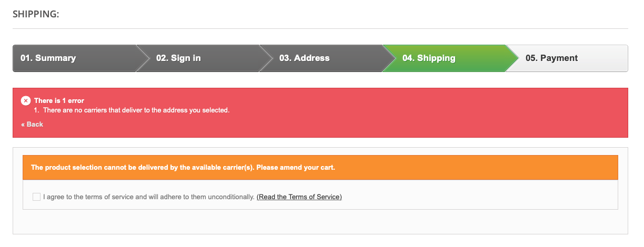Click the arrow divider between Address and Shipping
Viewport: 644px width, 247px height.
tap(388, 58)
